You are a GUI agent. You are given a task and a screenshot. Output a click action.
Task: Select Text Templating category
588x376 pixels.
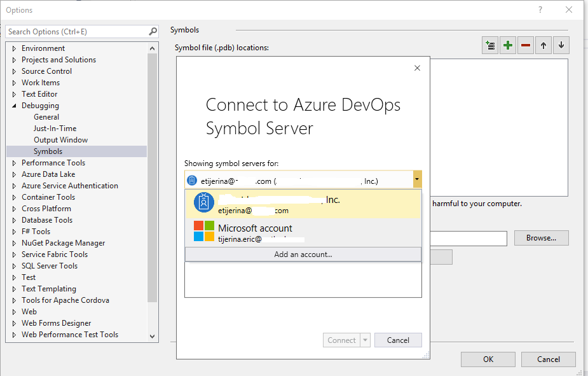(49, 289)
